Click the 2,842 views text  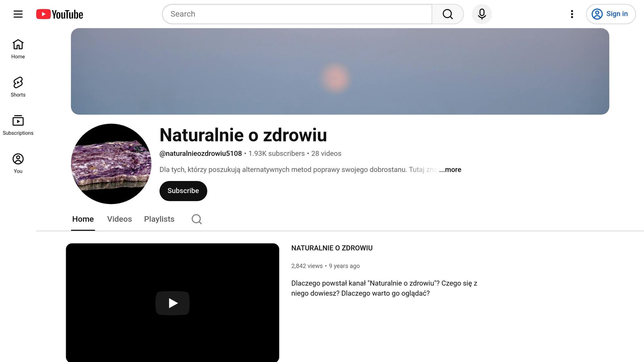pos(307,266)
